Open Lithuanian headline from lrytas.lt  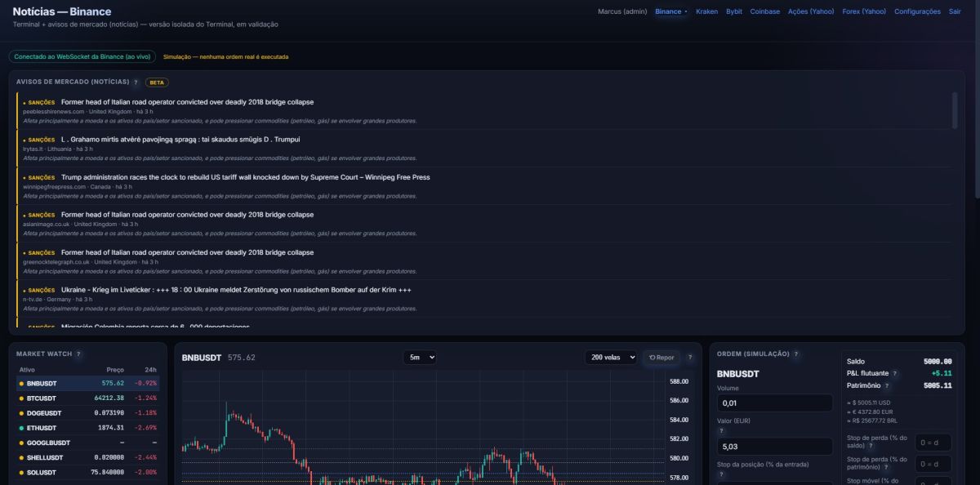tap(180, 140)
